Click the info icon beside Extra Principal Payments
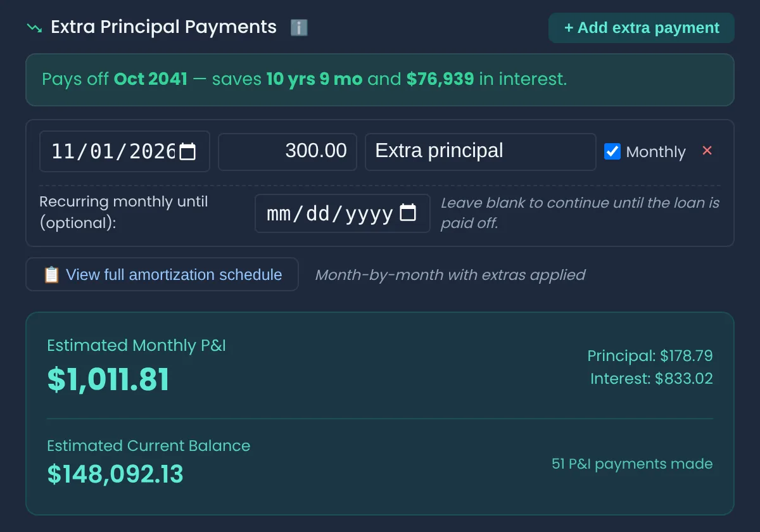 click(x=299, y=27)
